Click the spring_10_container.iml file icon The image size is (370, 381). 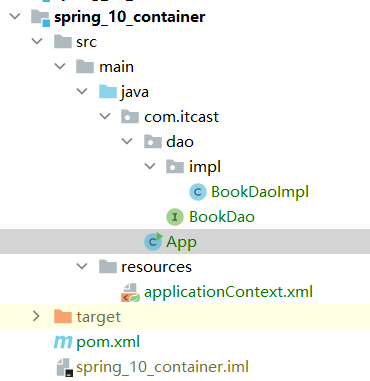pos(63,368)
